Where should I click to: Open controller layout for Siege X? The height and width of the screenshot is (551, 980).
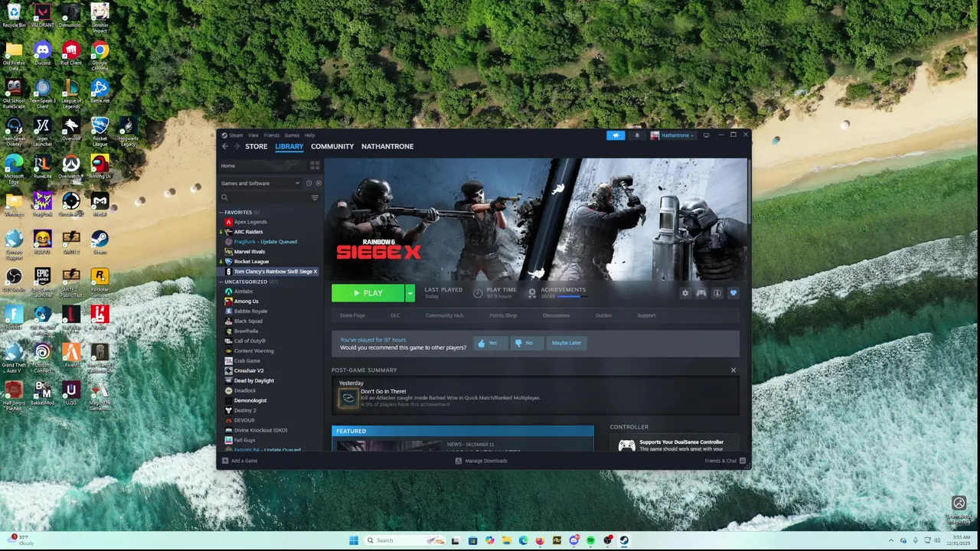pyautogui.click(x=701, y=293)
